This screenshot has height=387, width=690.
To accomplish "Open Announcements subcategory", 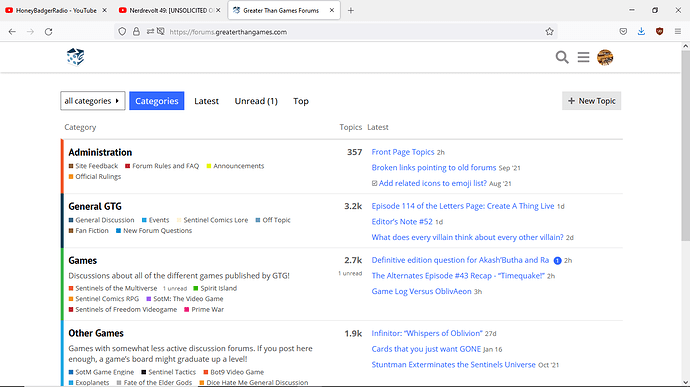I will click(235, 166).
